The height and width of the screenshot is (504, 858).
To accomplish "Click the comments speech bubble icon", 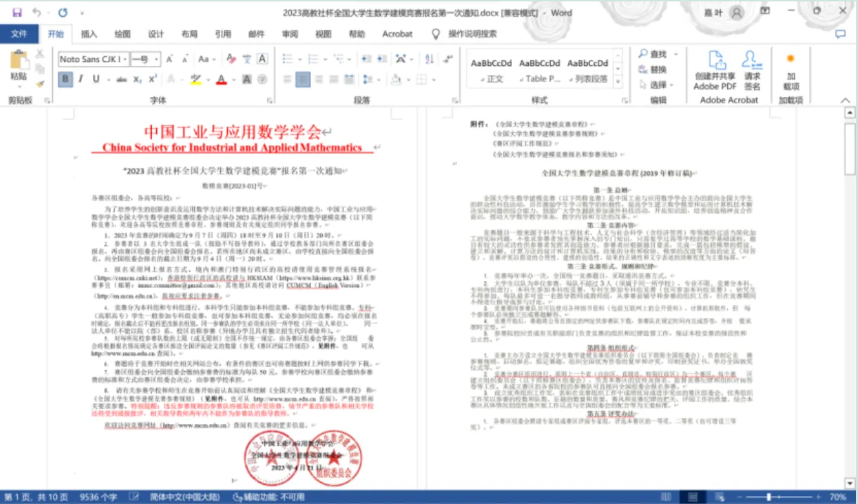I will click(x=840, y=34).
